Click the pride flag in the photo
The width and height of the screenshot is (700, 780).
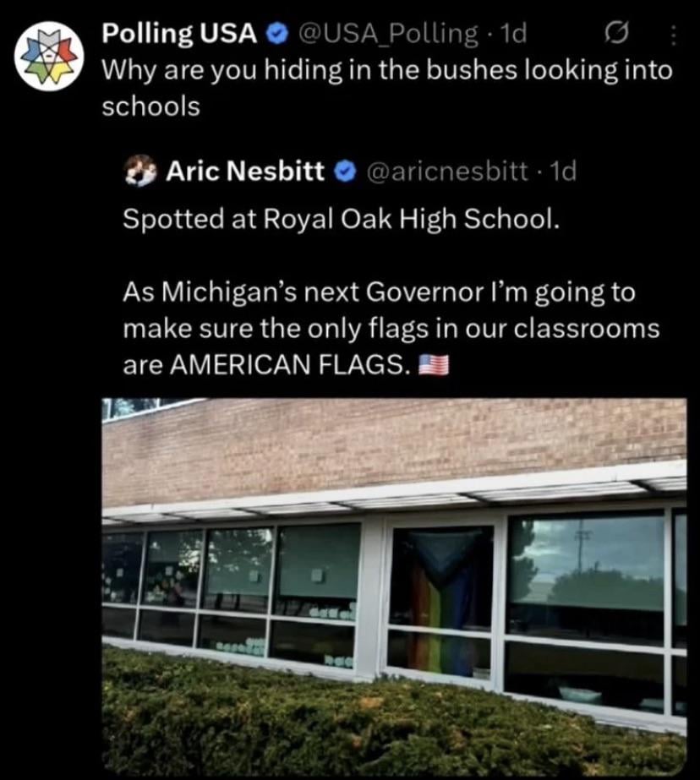[x=442, y=602]
